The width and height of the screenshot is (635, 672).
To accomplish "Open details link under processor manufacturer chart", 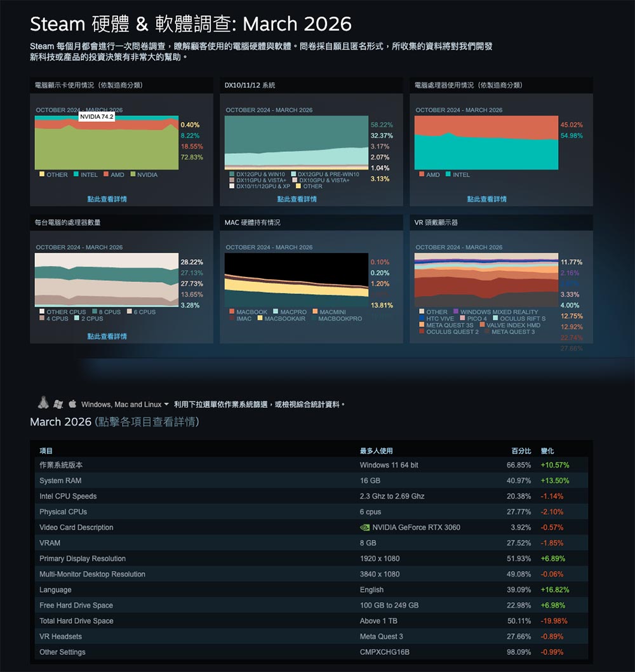I will point(486,199).
